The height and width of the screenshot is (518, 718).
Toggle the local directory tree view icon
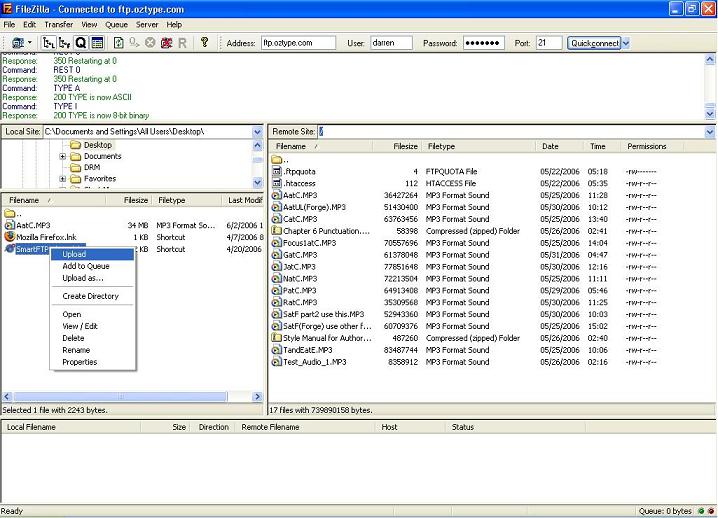[x=47, y=43]
